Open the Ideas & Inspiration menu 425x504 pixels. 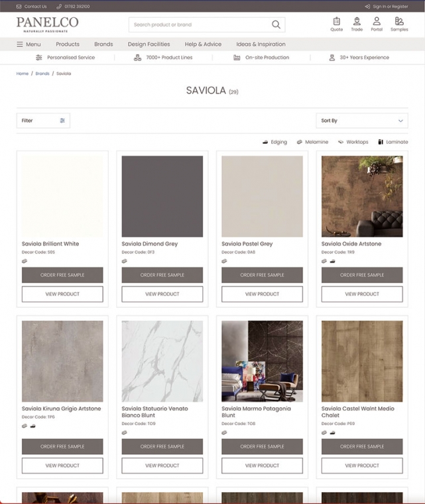point(261,44)
